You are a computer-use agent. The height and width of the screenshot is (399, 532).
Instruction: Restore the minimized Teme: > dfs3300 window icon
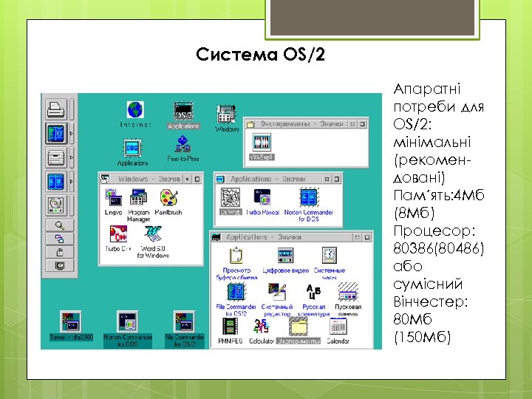(71, 321)
